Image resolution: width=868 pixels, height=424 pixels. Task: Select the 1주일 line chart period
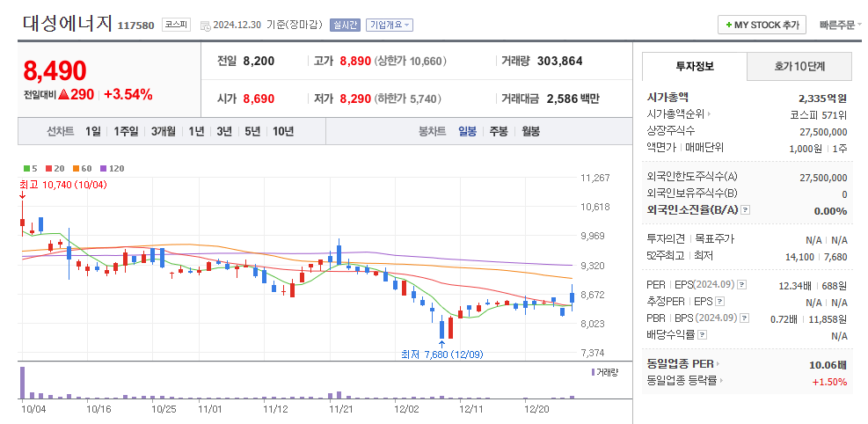pos(127,132)
